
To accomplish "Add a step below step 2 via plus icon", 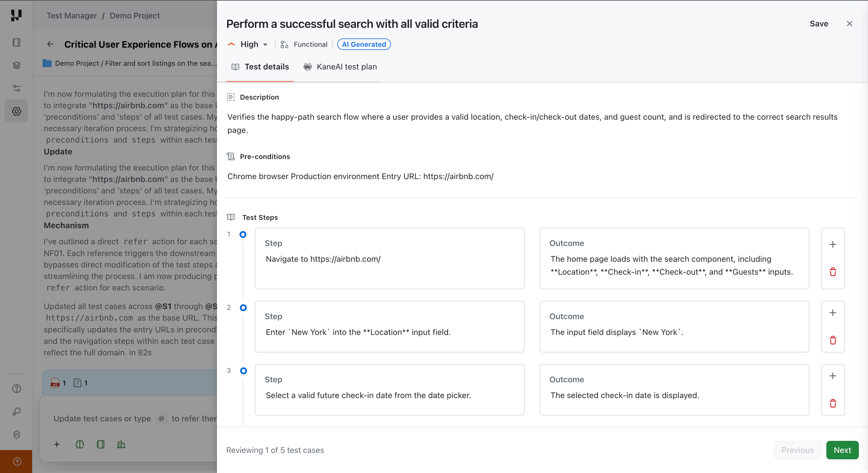I will coord(833,313).
